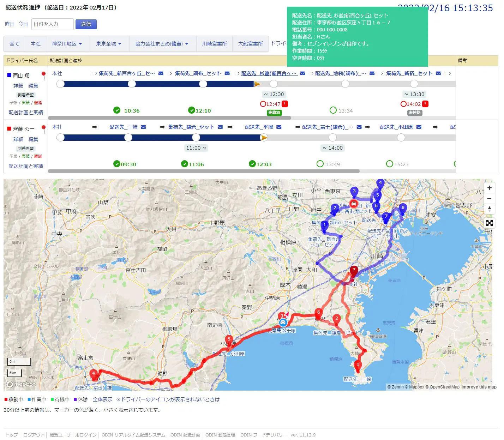Switch to the 大船営業所 tab
Screen dimensions: 504x440
[x=250, y=44]
